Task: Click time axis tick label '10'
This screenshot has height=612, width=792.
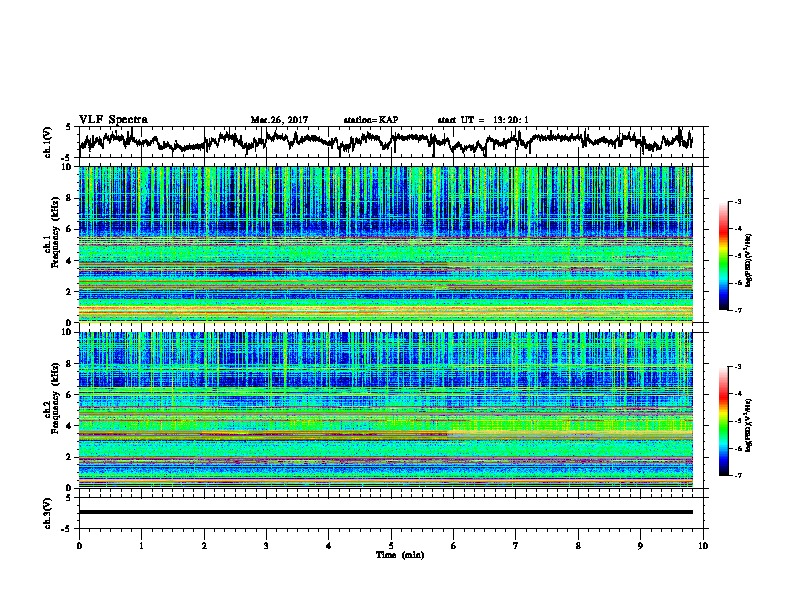Action: (x=703, y=546)
